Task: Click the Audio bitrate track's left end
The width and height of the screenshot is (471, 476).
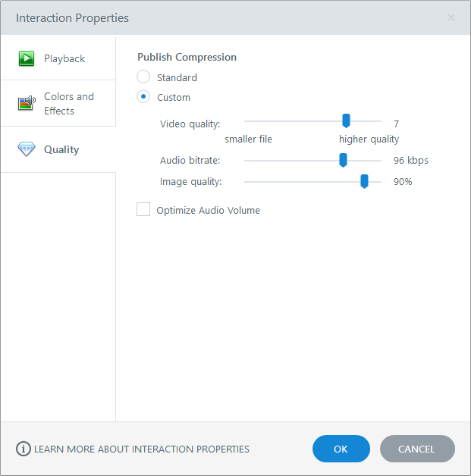Action: (246, 161)
